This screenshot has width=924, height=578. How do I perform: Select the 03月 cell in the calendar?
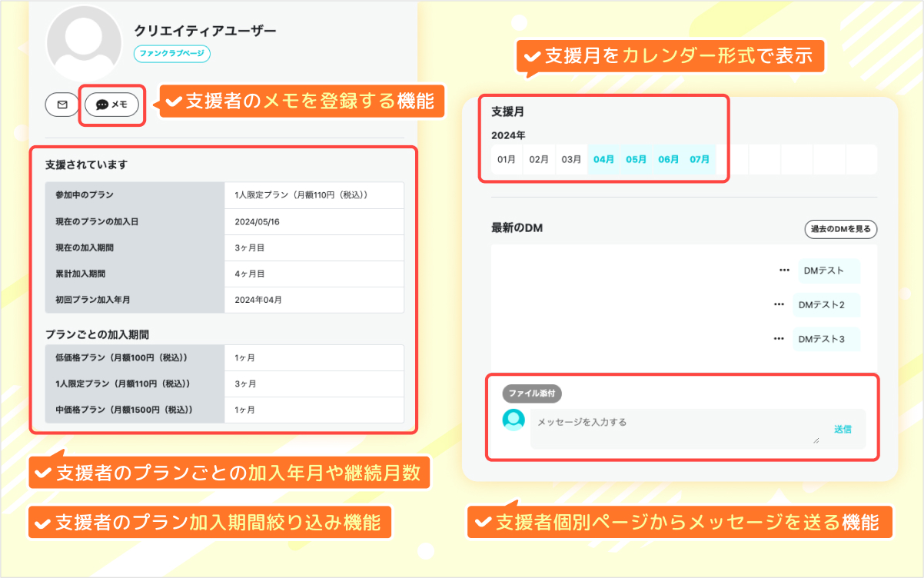pyautogui.click(x=571, y=159)
